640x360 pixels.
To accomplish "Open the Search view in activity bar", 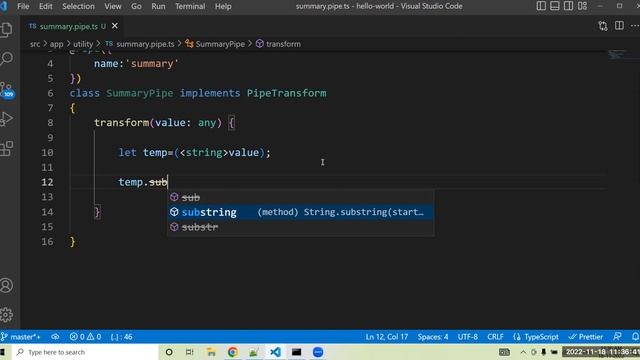I will coord(7,59).
